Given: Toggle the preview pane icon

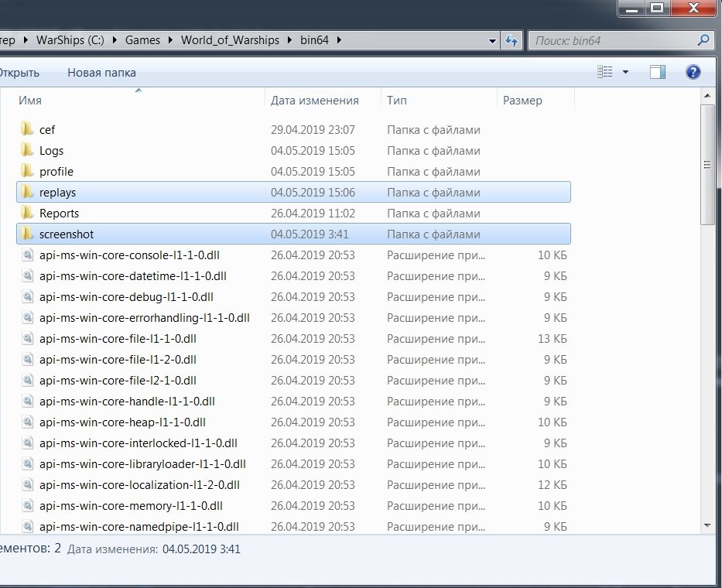Looking at the screenshot, I should 658,72.
